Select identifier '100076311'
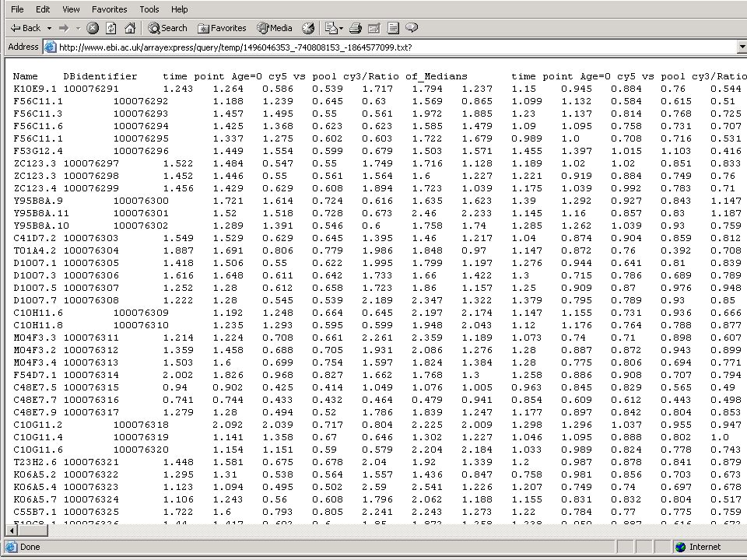The height and width of the screenshot is (560, 747). [91, 337]
